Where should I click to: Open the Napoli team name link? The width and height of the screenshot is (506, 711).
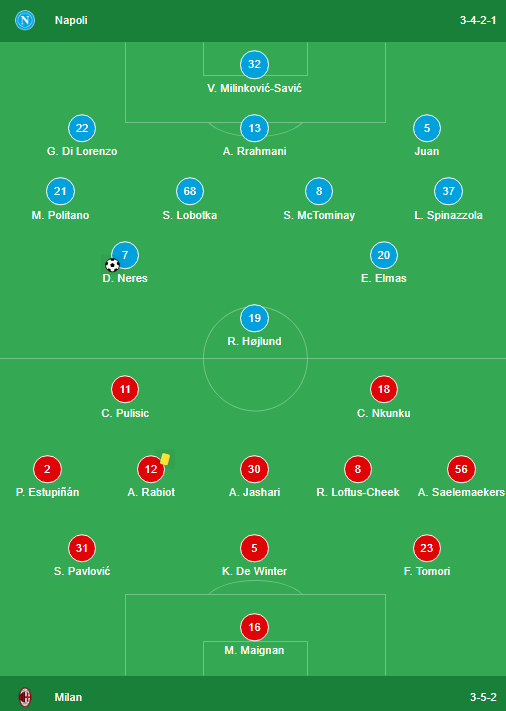pos(71,20)
